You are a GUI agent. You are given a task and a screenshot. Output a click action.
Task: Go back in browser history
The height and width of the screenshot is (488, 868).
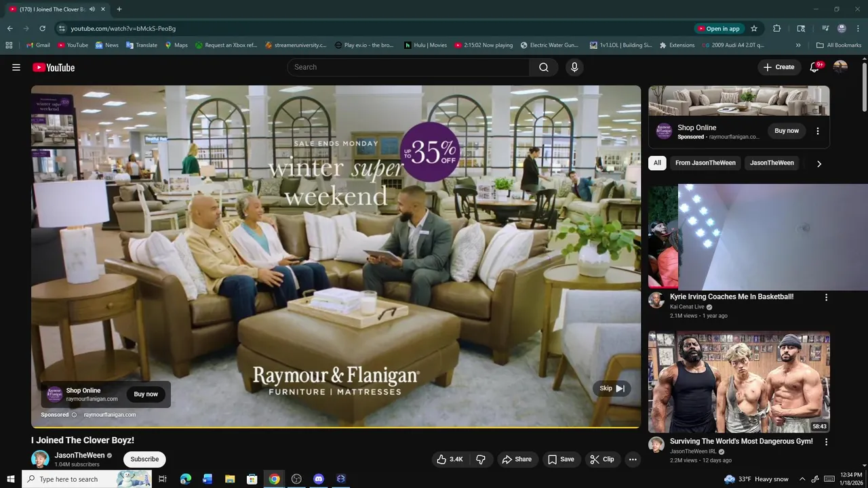pos(9,28)
